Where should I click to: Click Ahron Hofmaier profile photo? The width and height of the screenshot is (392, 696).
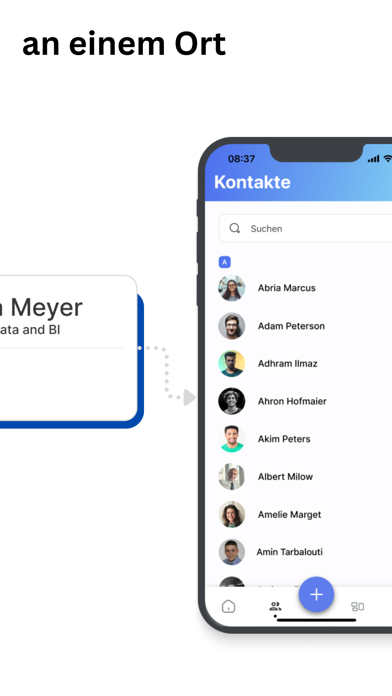(232, 401)
